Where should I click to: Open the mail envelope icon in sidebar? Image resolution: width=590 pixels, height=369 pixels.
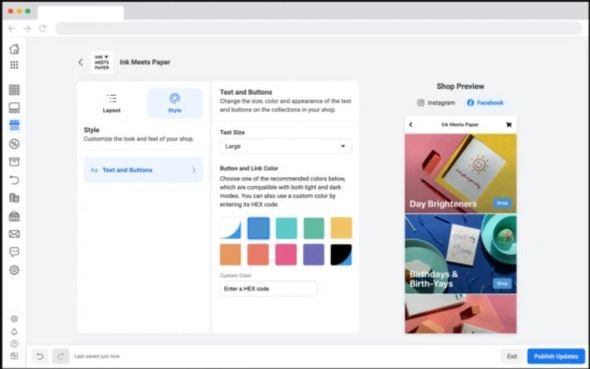(14, 234)
